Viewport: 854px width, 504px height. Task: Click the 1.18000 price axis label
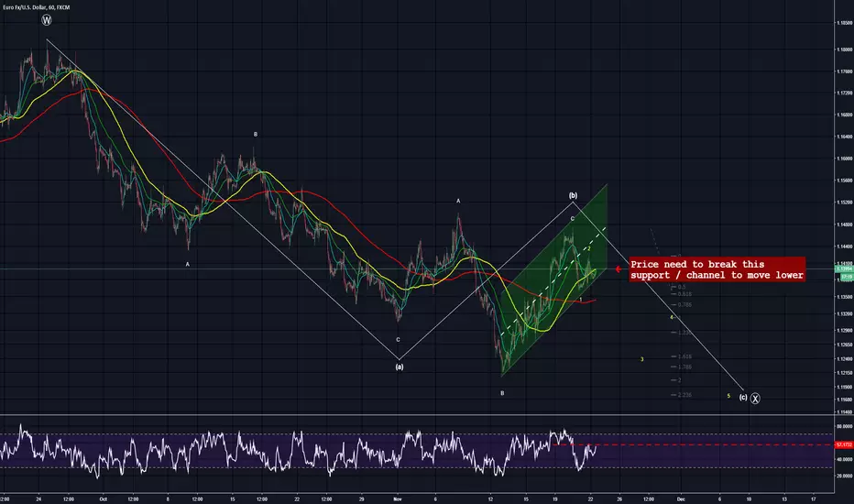click(844, 49)
